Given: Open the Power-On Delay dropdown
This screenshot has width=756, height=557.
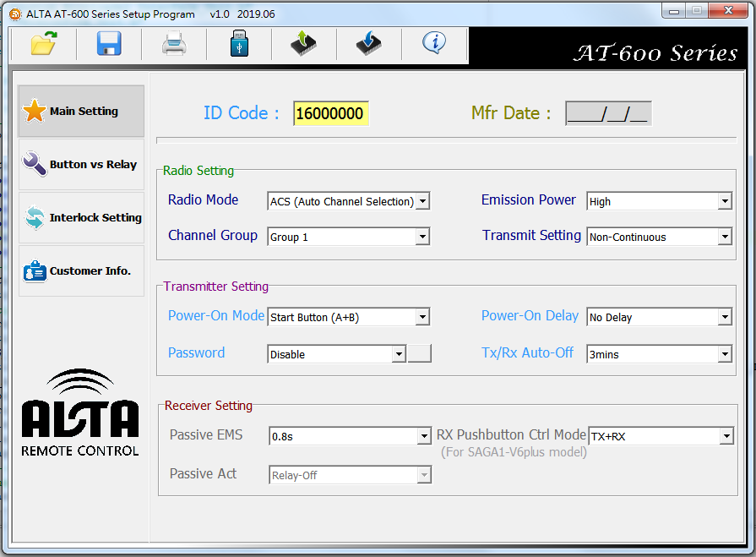Looking at the screenshot, I should [659, 317].
